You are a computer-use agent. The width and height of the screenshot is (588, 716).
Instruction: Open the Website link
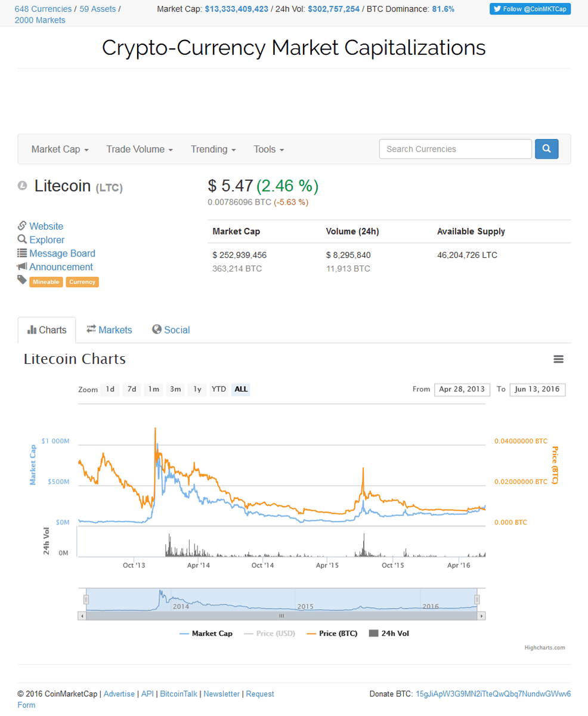pos(47,226)
